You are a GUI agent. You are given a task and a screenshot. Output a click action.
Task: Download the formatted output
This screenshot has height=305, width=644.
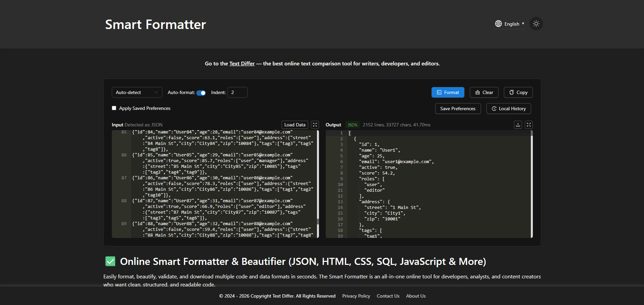[x=518, y=125]
